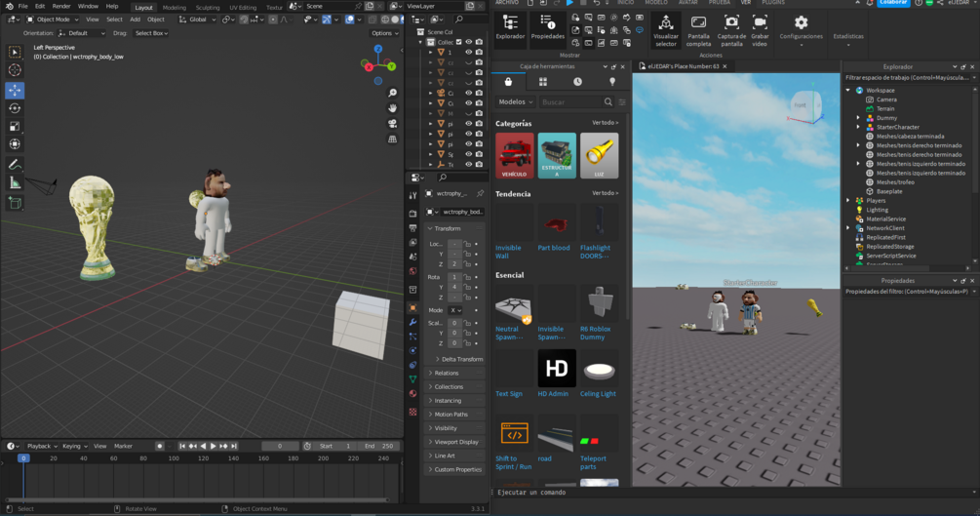Toggle Location Z lock icon in Transform
The width and height of the screenshot is (980, 516).
click(x=466, y=264)
